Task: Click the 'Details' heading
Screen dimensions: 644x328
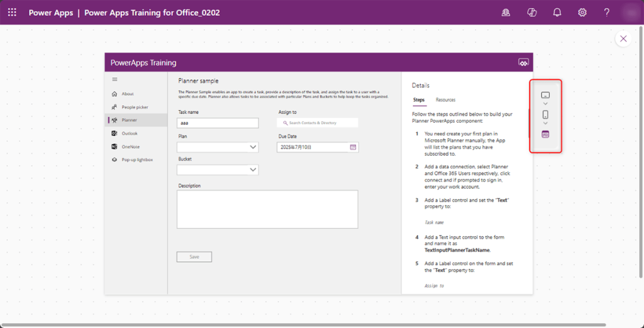Action: coord(421,86)
